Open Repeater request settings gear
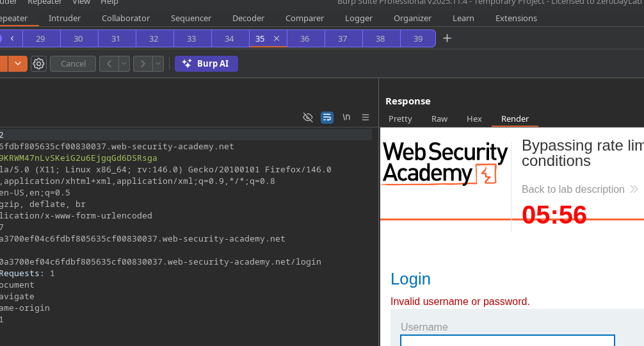644x346 pixels. [38, 63]
